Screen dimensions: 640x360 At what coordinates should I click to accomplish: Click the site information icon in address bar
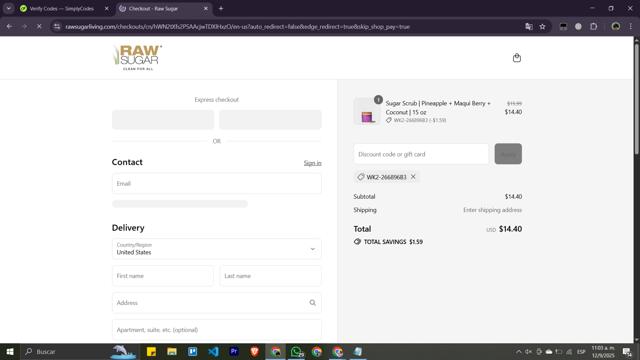click(57, 27)
